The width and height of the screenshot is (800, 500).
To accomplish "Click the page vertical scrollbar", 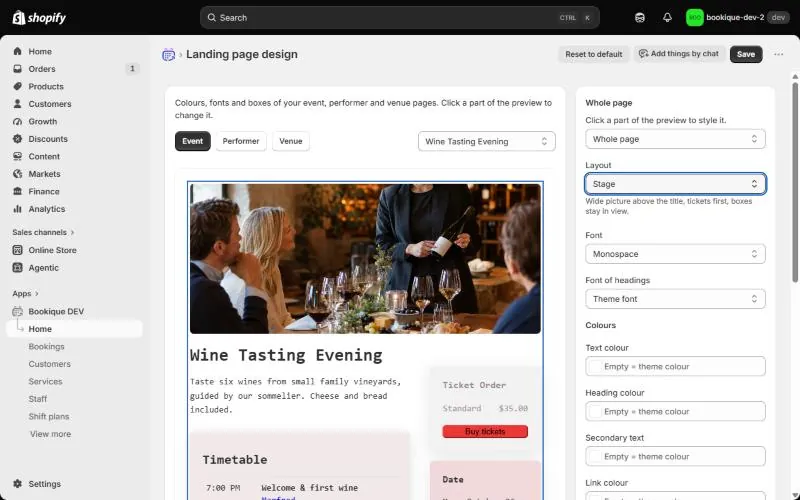I will point(795,181).
